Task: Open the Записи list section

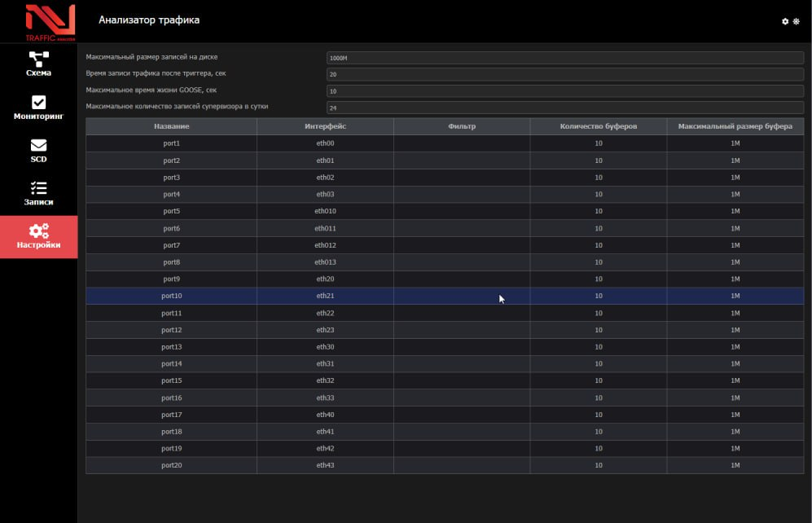Action: [x=38, y=194]
